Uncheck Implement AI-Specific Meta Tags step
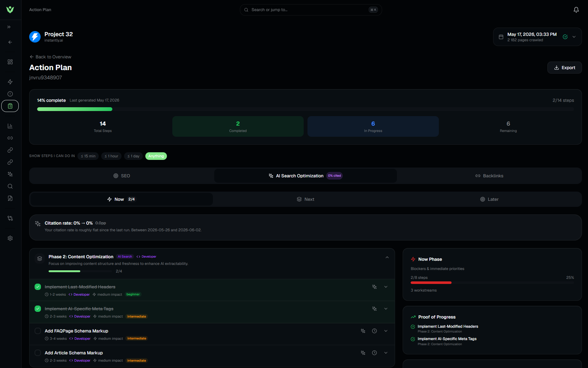The image size is (588, 368). [38, 309]
